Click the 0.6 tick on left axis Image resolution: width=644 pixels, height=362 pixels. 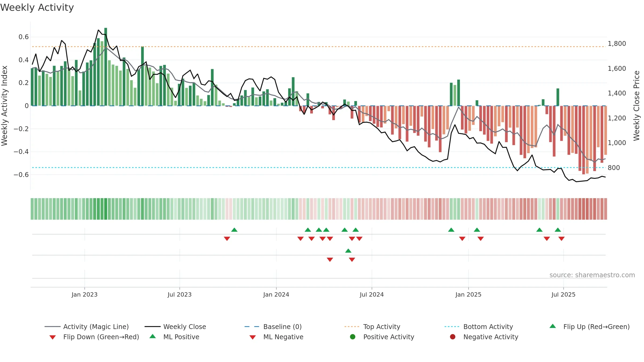24,37
